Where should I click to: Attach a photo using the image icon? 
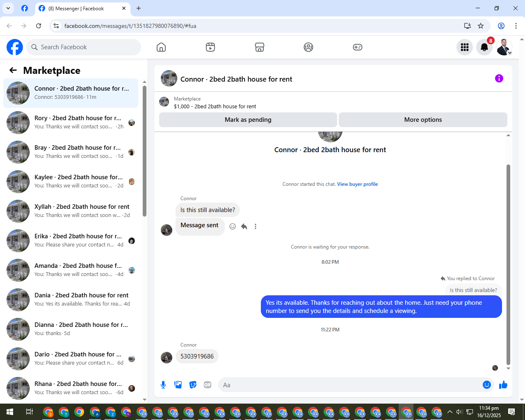[178, 385]
